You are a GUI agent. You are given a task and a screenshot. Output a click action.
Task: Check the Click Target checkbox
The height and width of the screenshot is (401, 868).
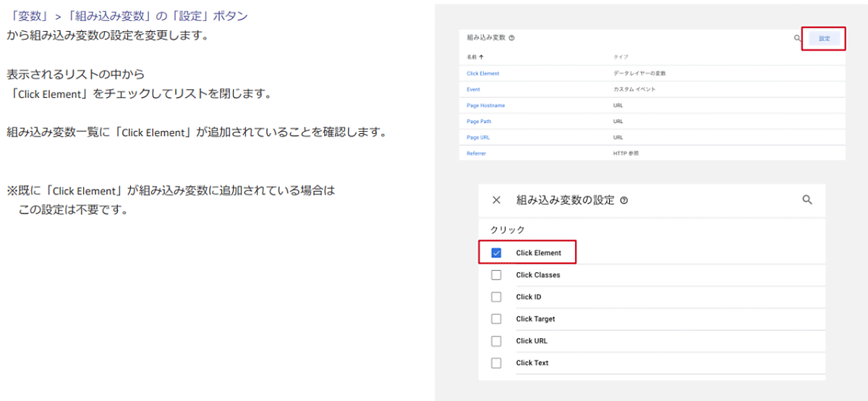point(496,319)
